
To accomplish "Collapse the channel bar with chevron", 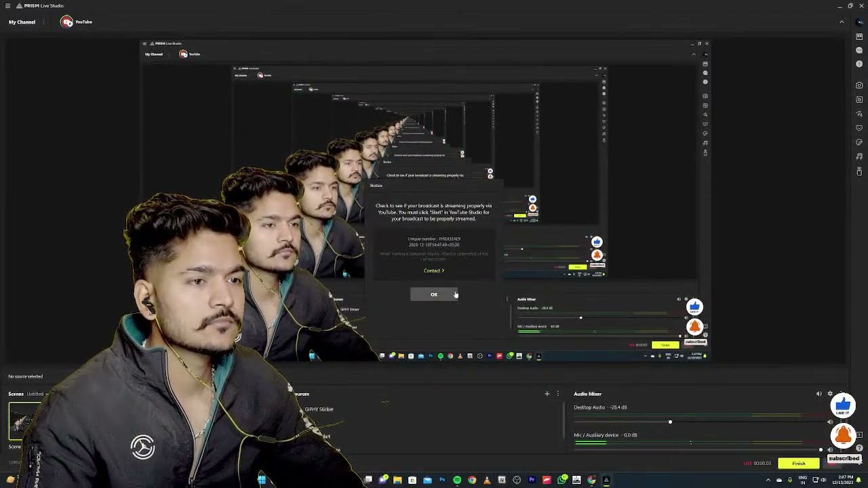I will tap(842, 22).
